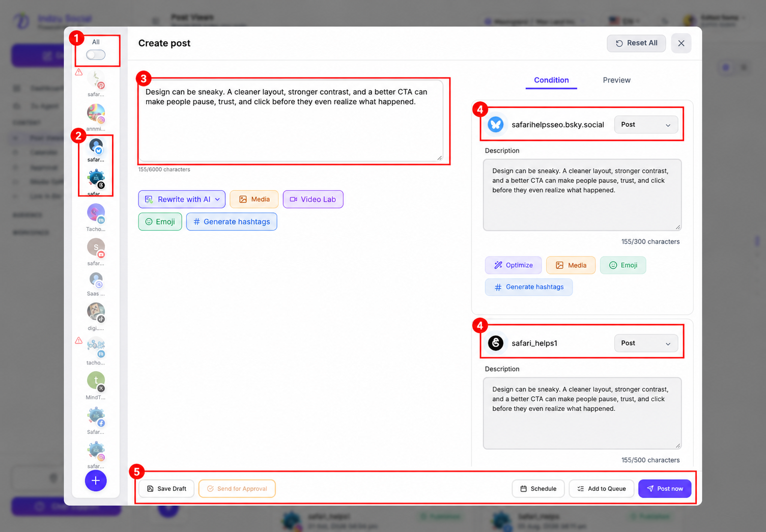
Task: Insert Emoji into the Bluesky description
Action: pos(623,265)
